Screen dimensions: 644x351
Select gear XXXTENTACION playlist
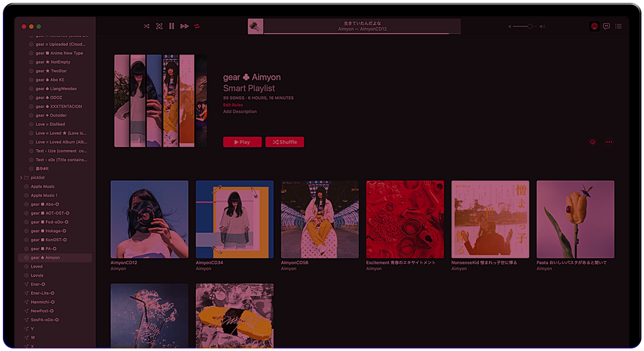(55, 106)
